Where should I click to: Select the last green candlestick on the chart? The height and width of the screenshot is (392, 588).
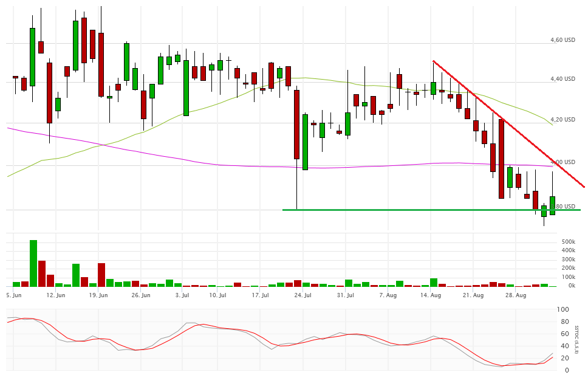coord(552,205)
